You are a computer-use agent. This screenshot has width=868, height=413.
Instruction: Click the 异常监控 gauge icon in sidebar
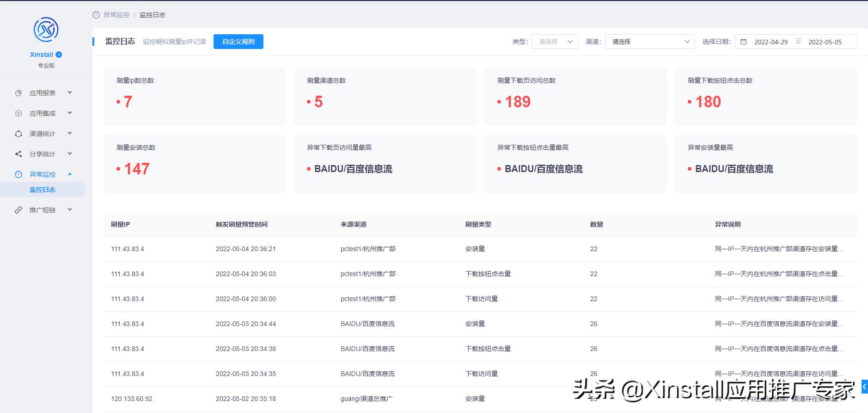[18, 174]
